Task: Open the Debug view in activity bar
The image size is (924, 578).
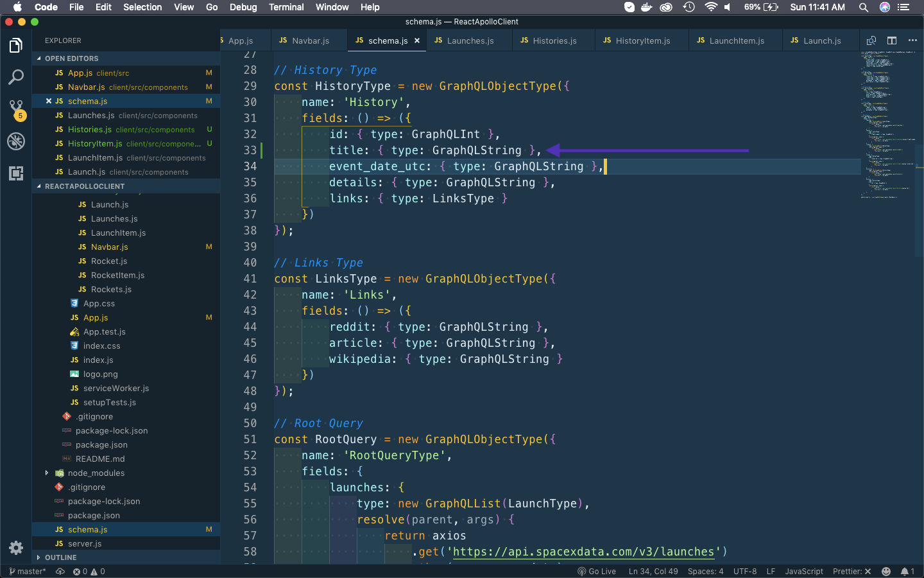Action: 16,141
